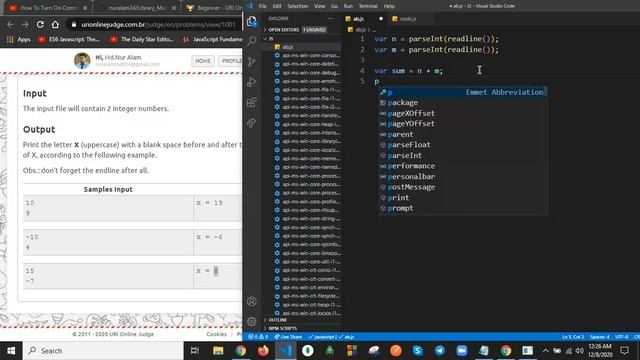Open the Help menu
The image size is (640, 360).
[389, 6]
